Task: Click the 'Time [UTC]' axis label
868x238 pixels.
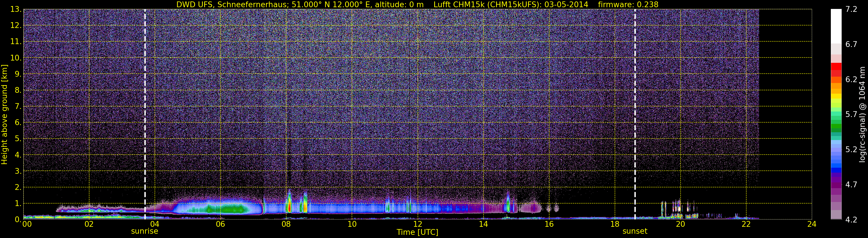Action: 417,232
